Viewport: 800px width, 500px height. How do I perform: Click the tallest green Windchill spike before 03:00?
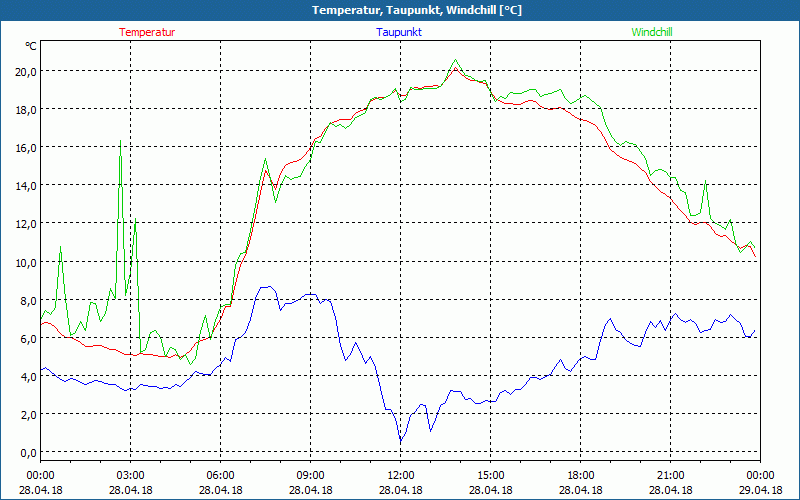pos(120,141)
